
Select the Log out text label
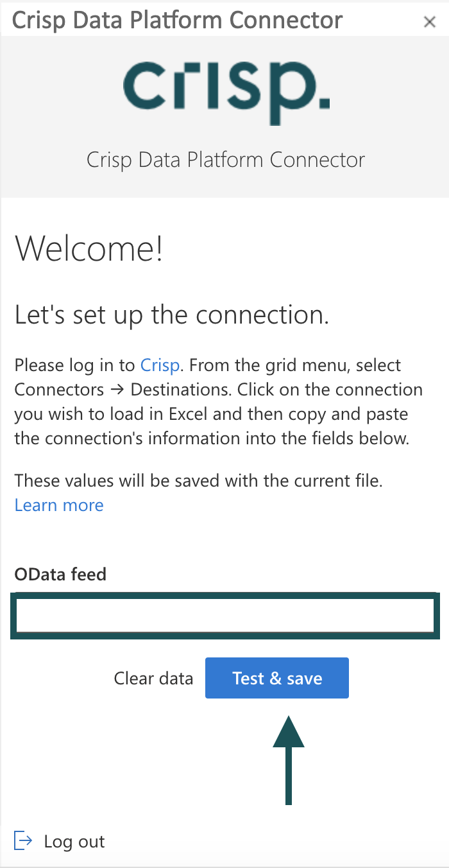pos(74,842)
